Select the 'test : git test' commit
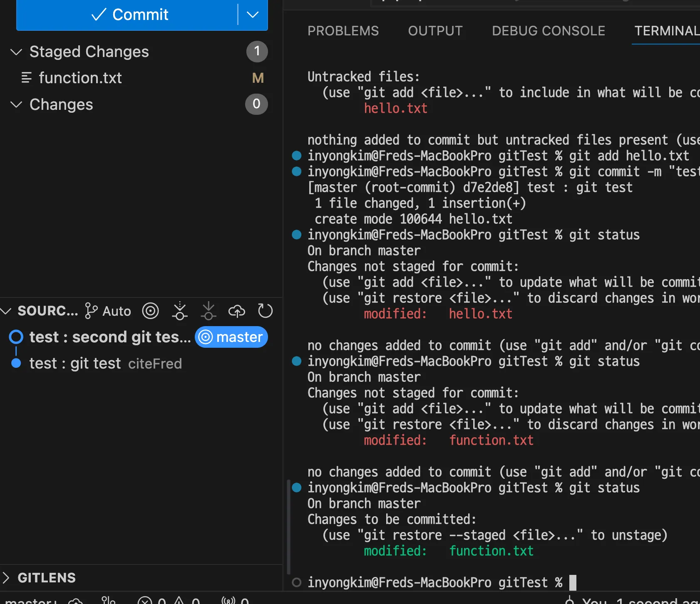The height and width of the screenshot is (604, 700). click(x=75, y=364)
